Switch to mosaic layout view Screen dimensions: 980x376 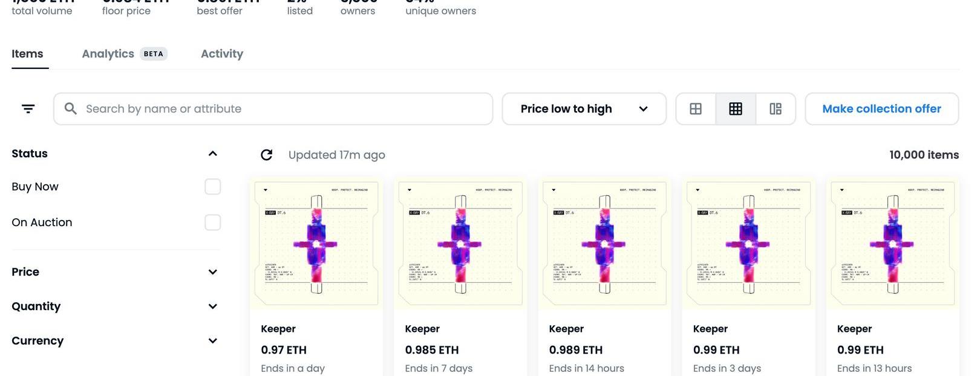pyautogui.click(x=776, y=109)
